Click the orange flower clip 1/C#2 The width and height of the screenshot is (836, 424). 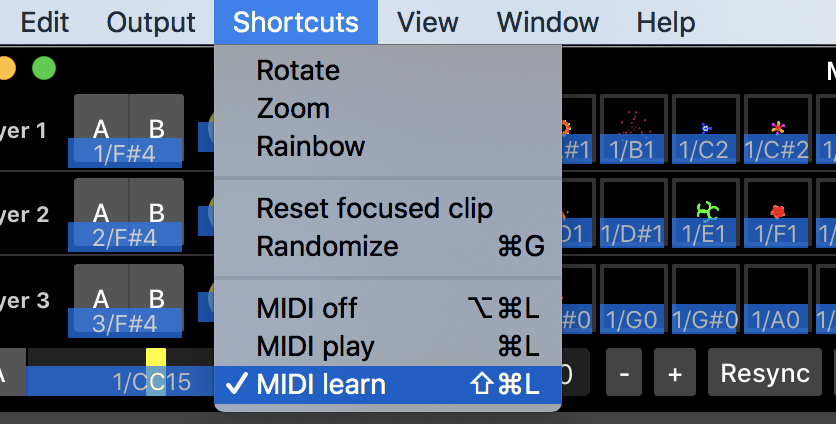pos(778,129)
